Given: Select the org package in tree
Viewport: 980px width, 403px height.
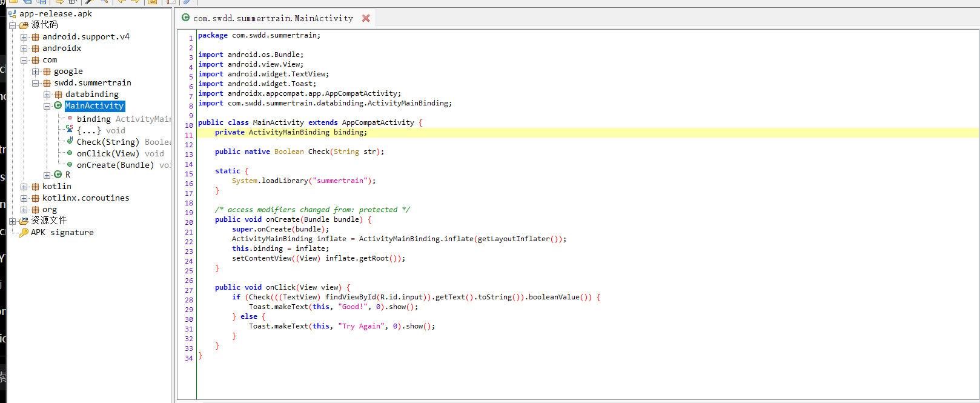Looking at the screenshot, I should [x=49, y=210].
